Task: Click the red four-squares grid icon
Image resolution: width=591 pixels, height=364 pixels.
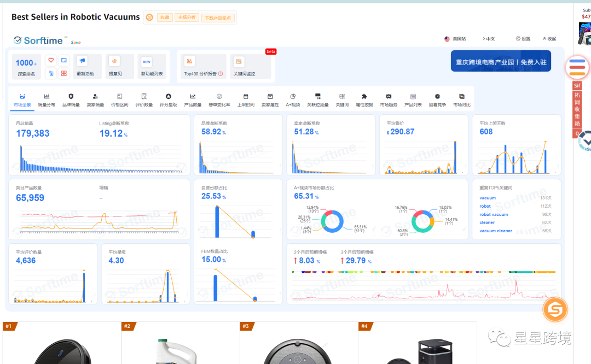Action: [x=64, y=73]
